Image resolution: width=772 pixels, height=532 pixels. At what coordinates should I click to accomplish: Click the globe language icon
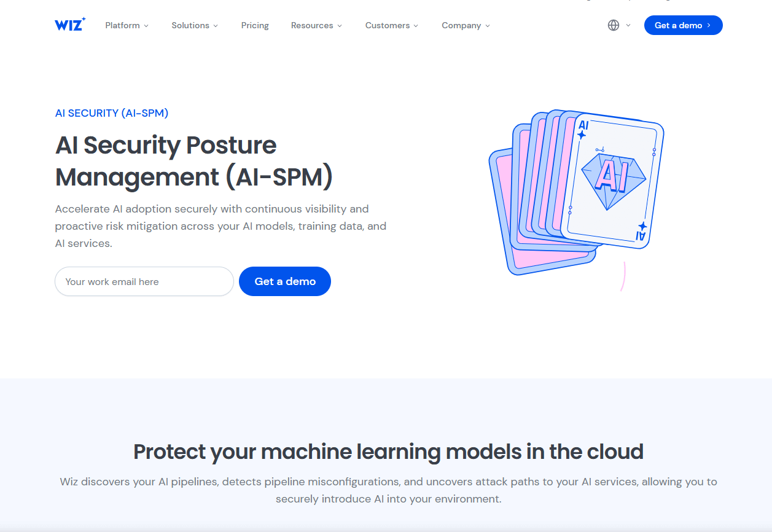(x=613, y=25)
